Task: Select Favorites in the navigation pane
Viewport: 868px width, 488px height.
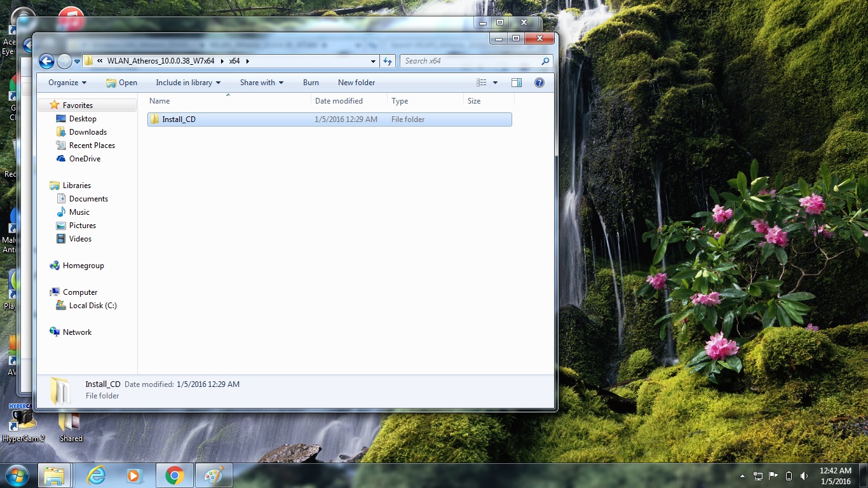Action: click(x=78, y=105)
